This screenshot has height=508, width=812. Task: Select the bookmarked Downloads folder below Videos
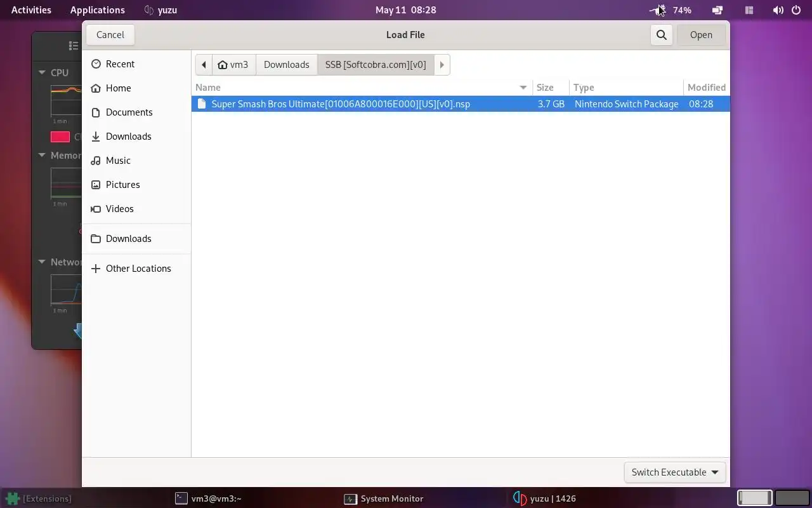(136, 239)
